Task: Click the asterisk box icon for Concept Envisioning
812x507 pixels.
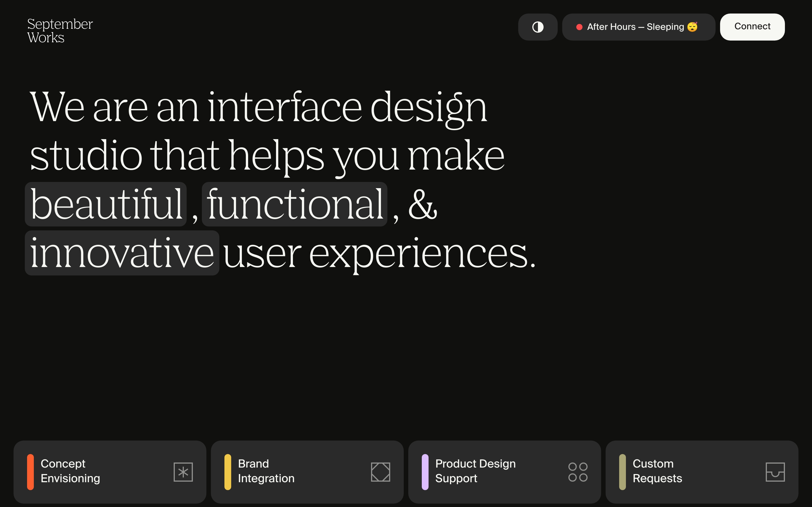Action: tap(183, 472)
